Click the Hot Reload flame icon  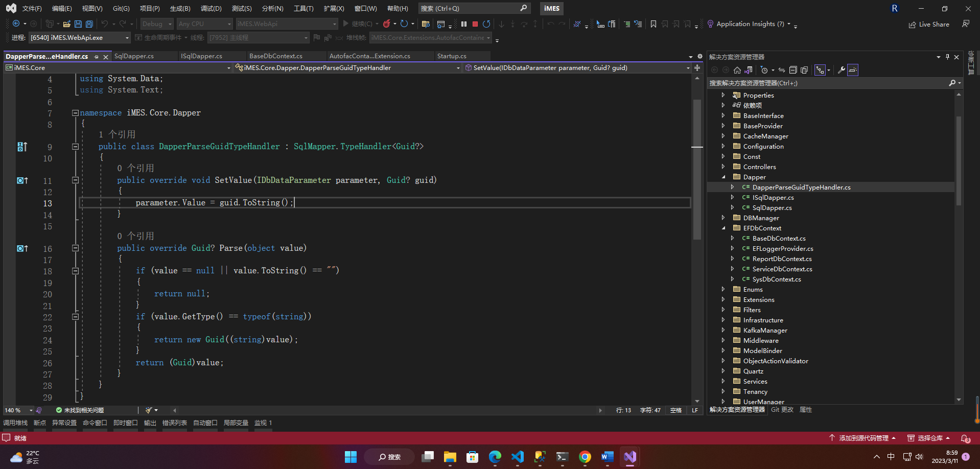(x=387, y=24)
